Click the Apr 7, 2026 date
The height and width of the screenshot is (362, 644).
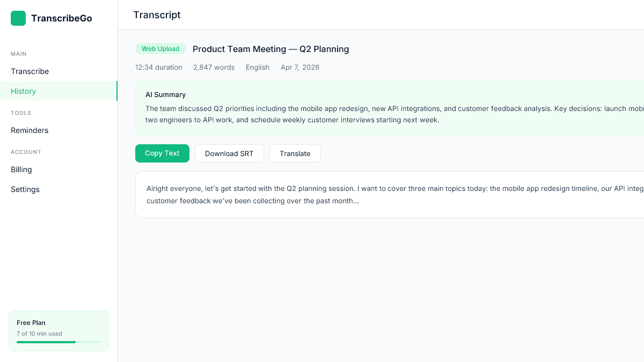click(x=299, y=67)
